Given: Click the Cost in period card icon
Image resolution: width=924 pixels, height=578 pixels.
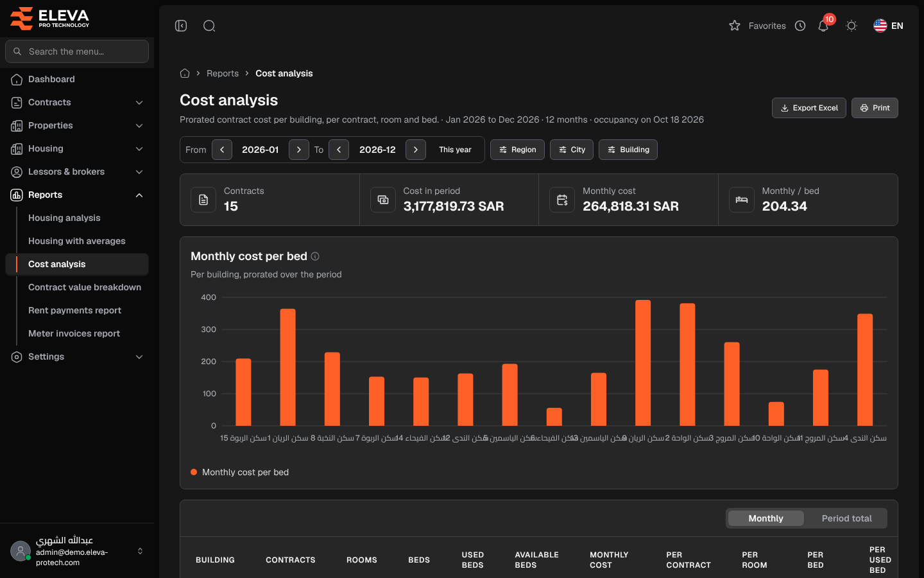Looking at the screenshot, I should pos(383,200).
